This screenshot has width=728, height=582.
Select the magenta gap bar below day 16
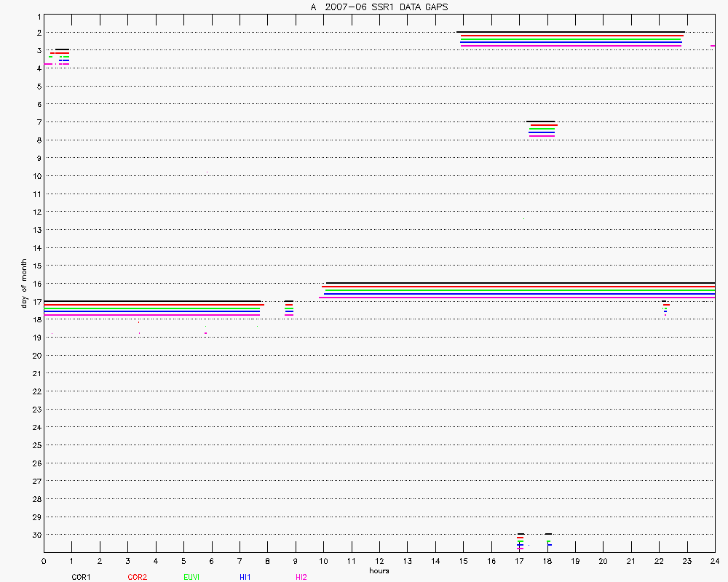click(x=517, y=297)
